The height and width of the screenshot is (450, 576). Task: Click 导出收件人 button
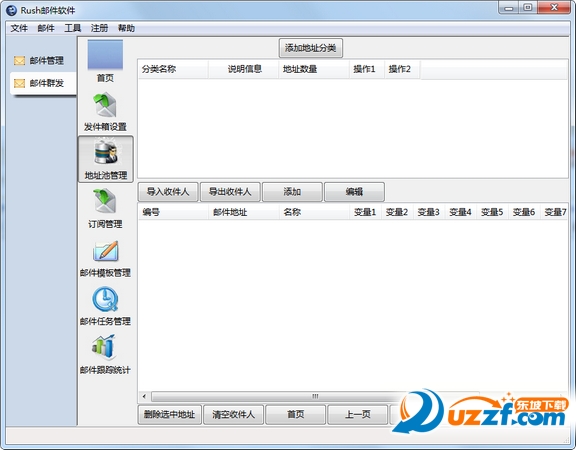click(x=230, y=192)
